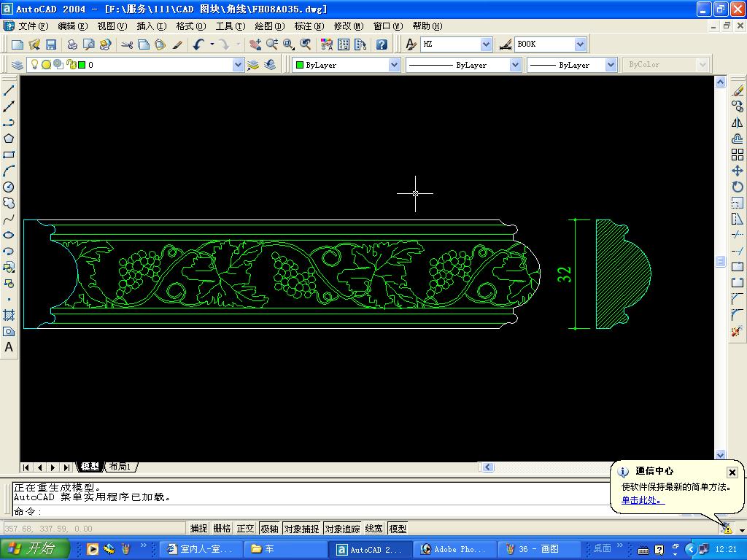Select the Rotate modify tool

(x=737, y=187)
